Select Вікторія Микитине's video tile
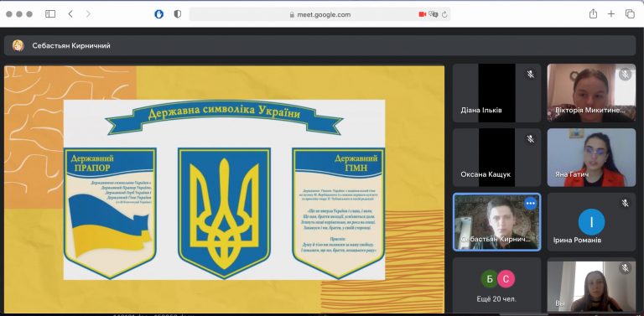Viewport: 644px width, 316px height. point(591,93)
